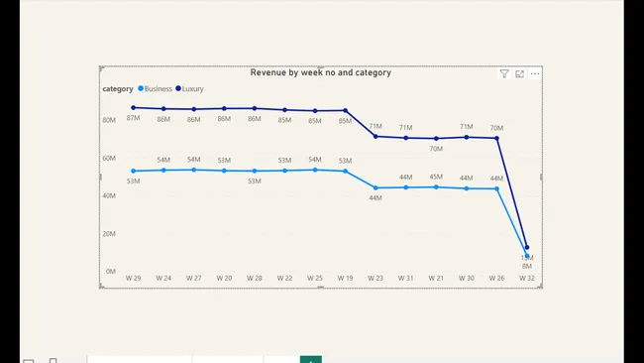
Task: Click the 'W 29' x-axis label
Action: [133, 279]
